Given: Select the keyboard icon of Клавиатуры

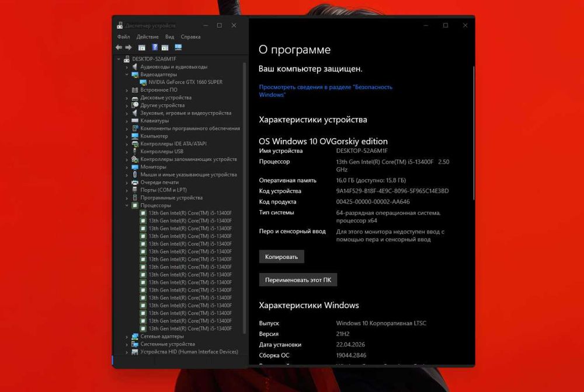Looking at the screenshot, I should pyautogui.click(x=135, y=121).
